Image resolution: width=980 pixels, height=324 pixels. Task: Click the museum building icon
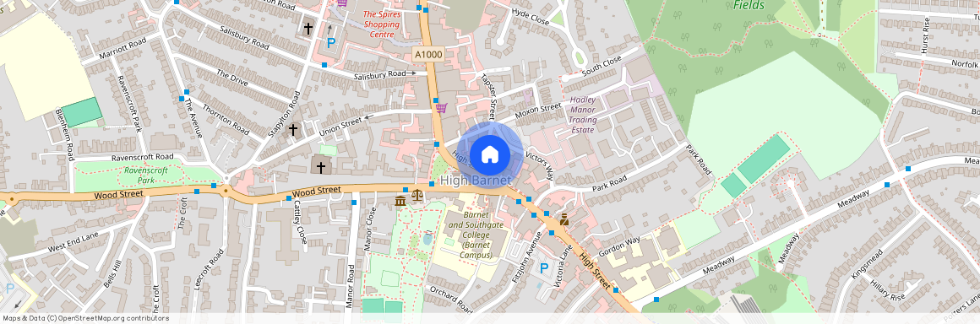(x=400, y=201)
